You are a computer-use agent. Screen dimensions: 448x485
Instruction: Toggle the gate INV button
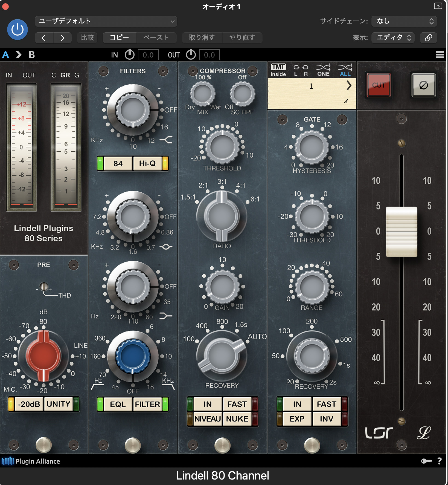coord(327,419)
